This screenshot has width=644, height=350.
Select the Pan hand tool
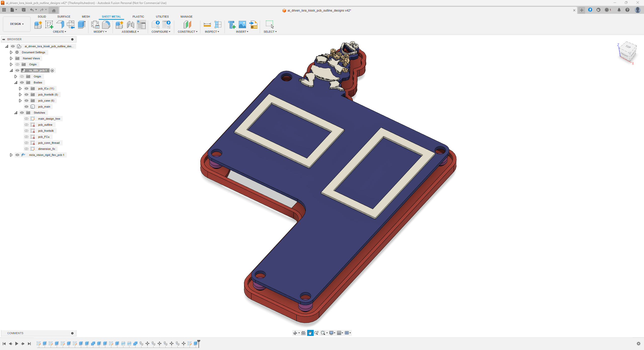point(310,333)
